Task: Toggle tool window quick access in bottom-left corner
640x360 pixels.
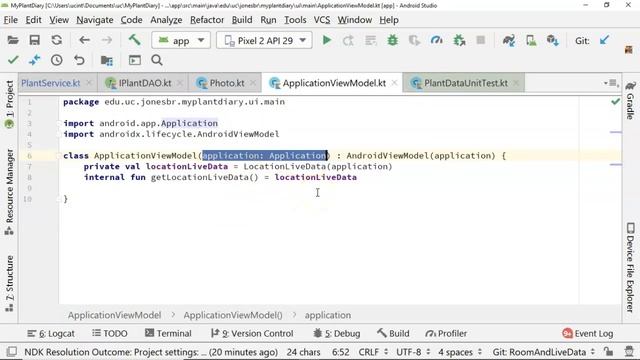Action: tap(12, 351)
